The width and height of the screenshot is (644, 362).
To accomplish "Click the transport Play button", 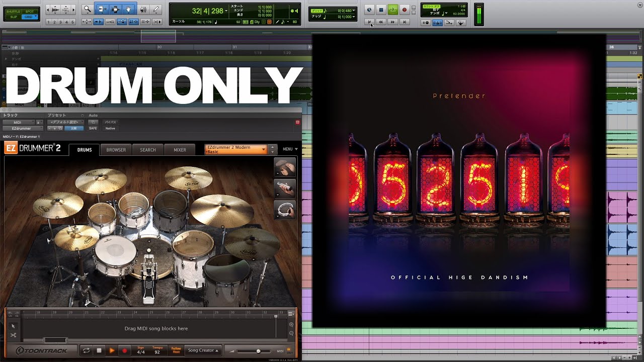I will [x=393, y=10].
